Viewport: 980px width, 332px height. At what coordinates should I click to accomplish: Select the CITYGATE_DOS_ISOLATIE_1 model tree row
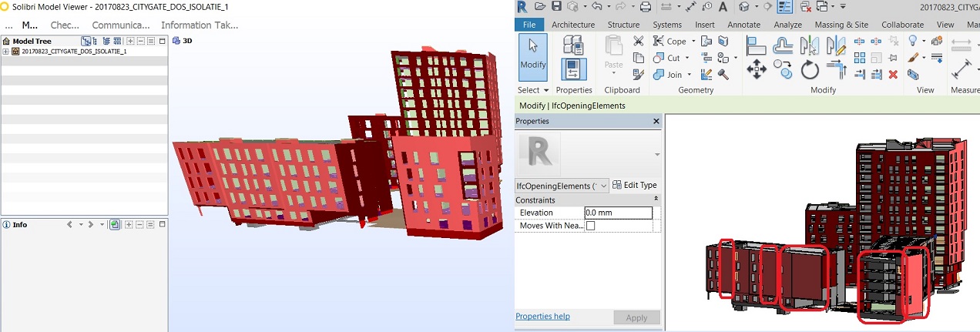coord(84,52)
